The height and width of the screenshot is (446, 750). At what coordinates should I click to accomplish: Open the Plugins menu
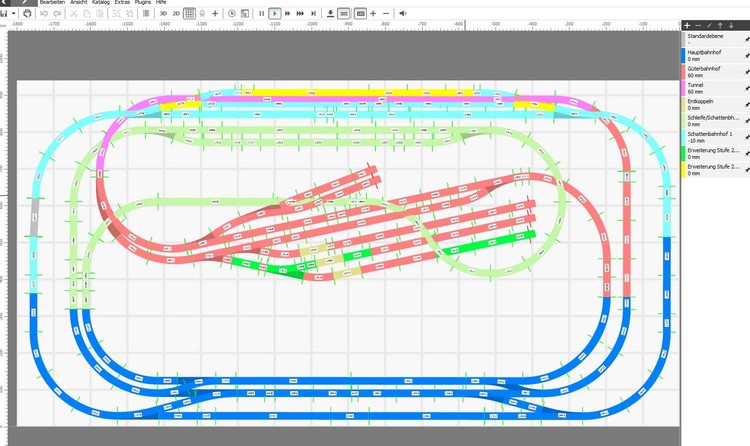tap(143, 2)
